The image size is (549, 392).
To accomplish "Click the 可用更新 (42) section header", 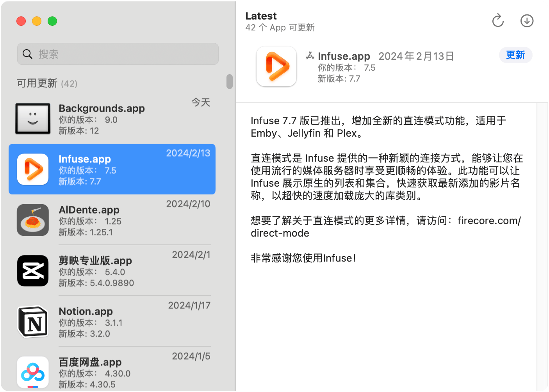I will [x=47, y=83].
